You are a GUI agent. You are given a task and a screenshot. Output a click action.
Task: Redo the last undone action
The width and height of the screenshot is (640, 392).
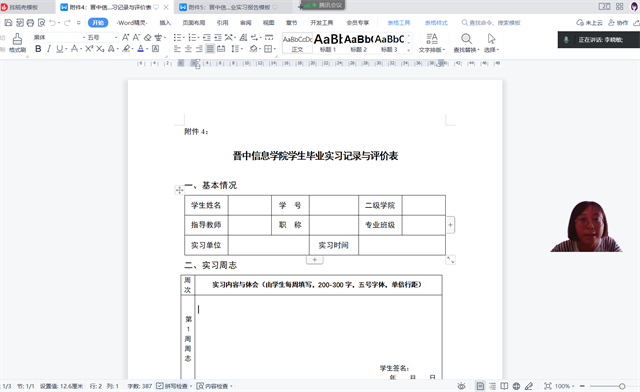click(67, 23)
